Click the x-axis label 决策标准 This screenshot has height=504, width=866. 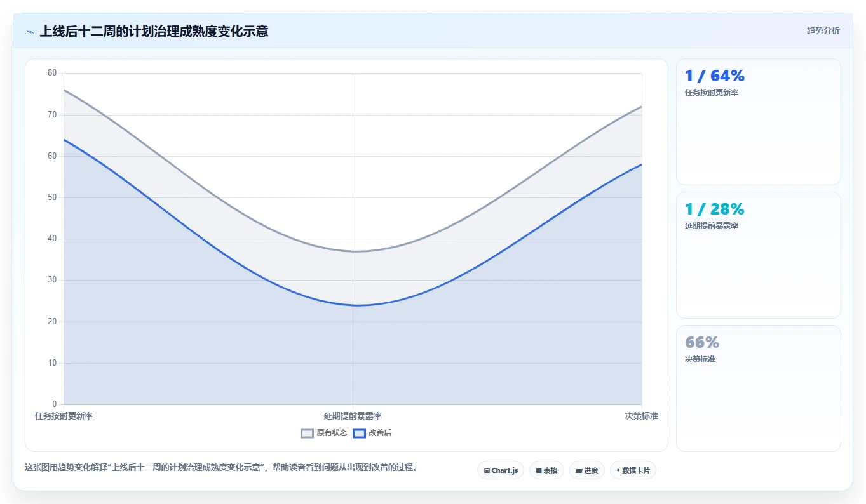[641, 416]
